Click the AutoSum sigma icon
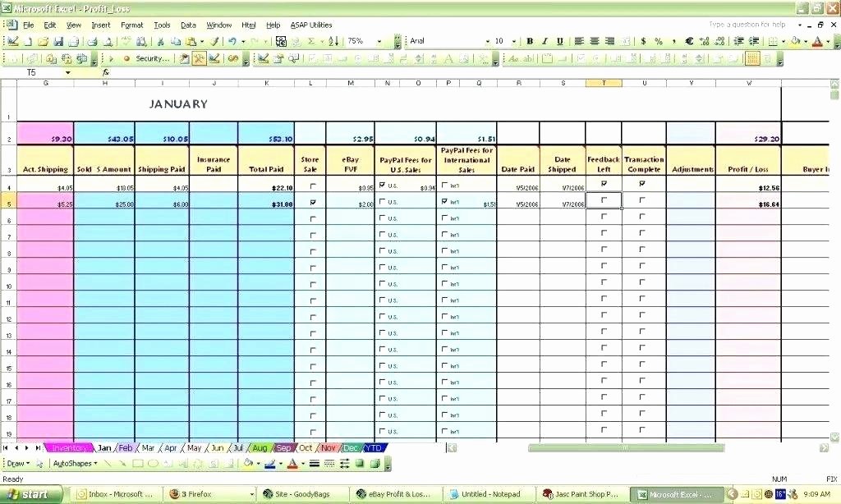This screenshot has width=841, height=504. tap(311, 41)
